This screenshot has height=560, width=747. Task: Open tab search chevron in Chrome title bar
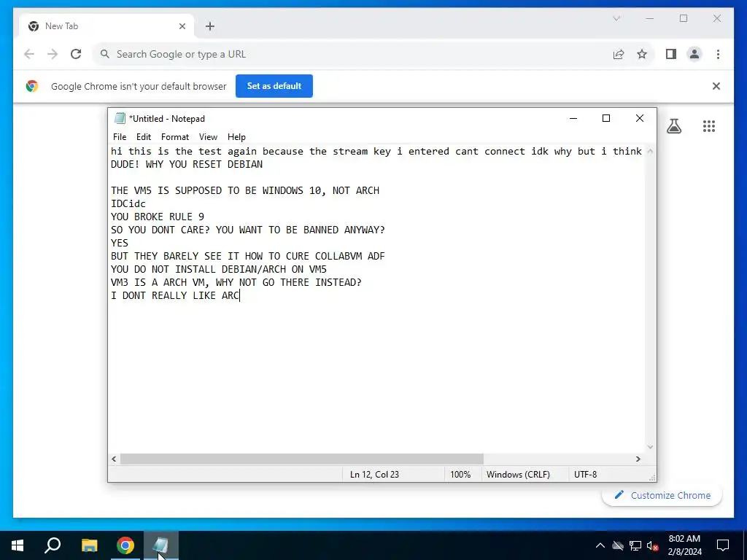click(616, 18)
